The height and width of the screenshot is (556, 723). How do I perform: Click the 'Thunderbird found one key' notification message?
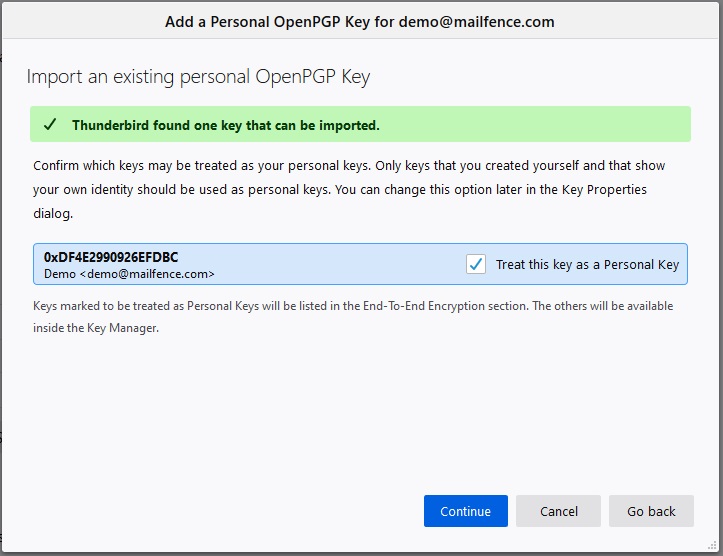pyautogui.click(x=226, y=125)
